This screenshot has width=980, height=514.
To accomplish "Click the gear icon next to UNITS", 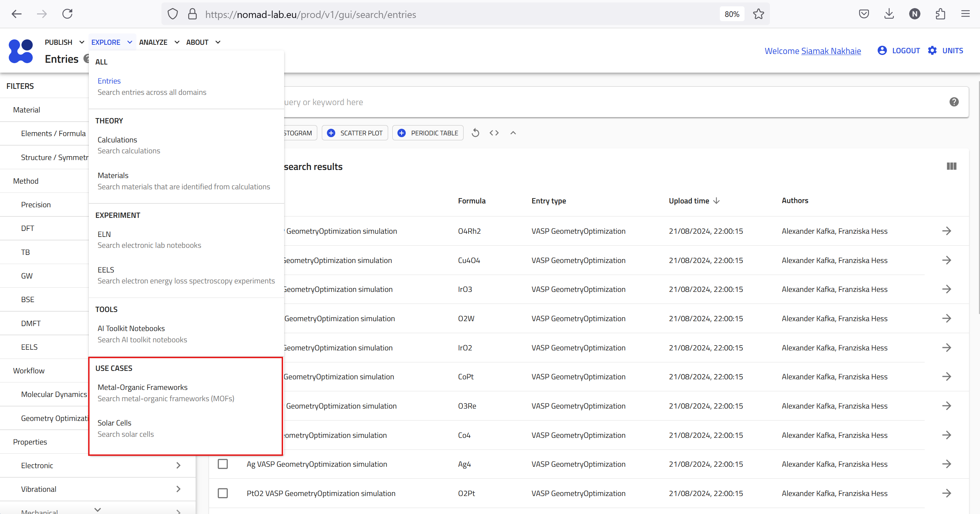I will pos(932,51).
